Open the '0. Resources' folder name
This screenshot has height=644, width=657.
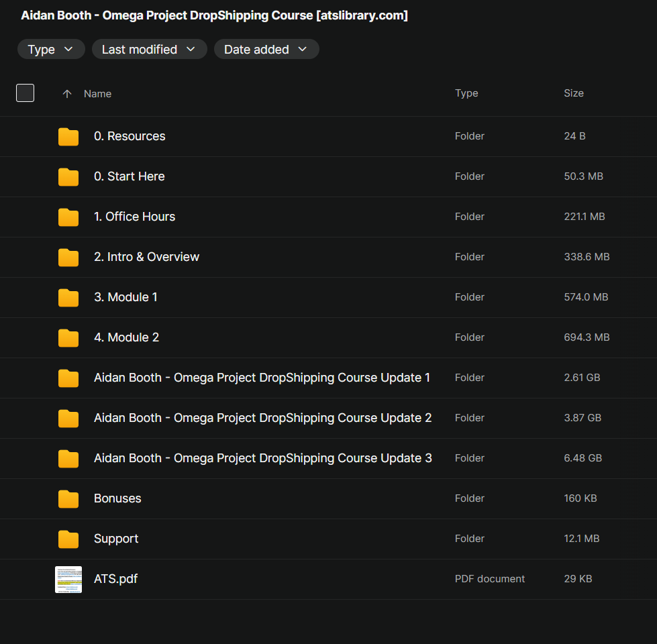(x=130, y=136)
